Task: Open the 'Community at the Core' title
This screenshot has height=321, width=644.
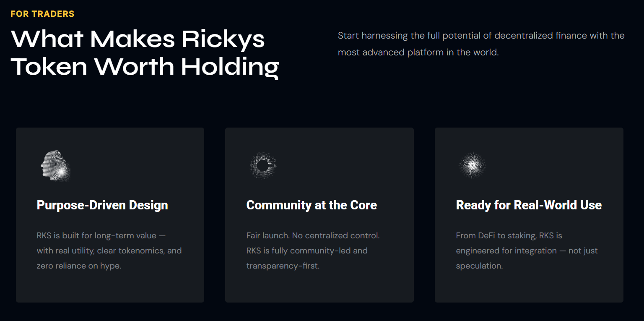Action: pos(312,205)
